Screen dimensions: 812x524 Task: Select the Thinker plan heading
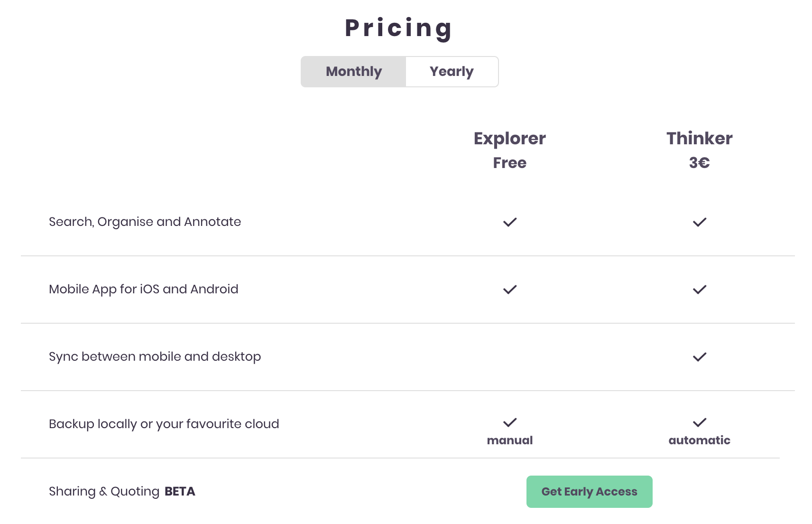point(699,139)
